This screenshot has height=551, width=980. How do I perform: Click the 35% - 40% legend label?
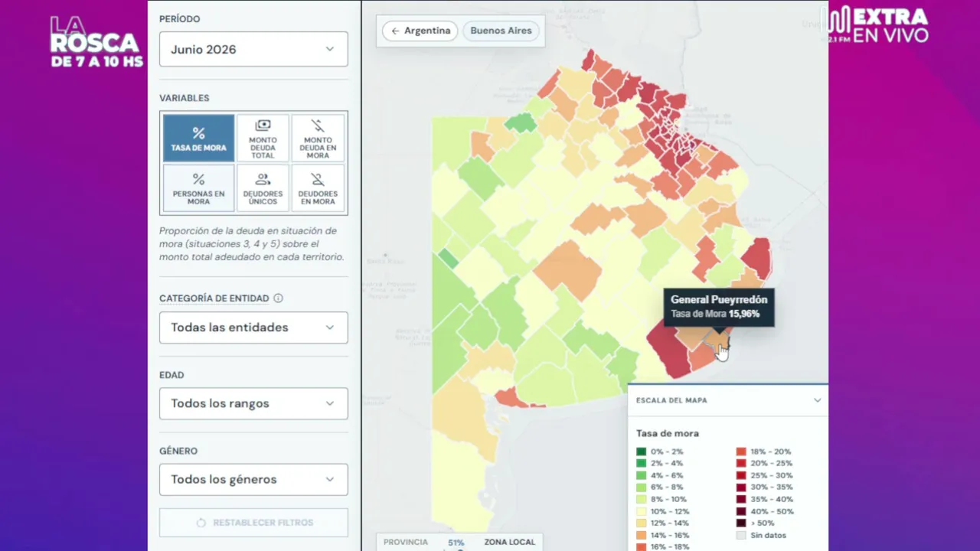(x=773, y=499)
